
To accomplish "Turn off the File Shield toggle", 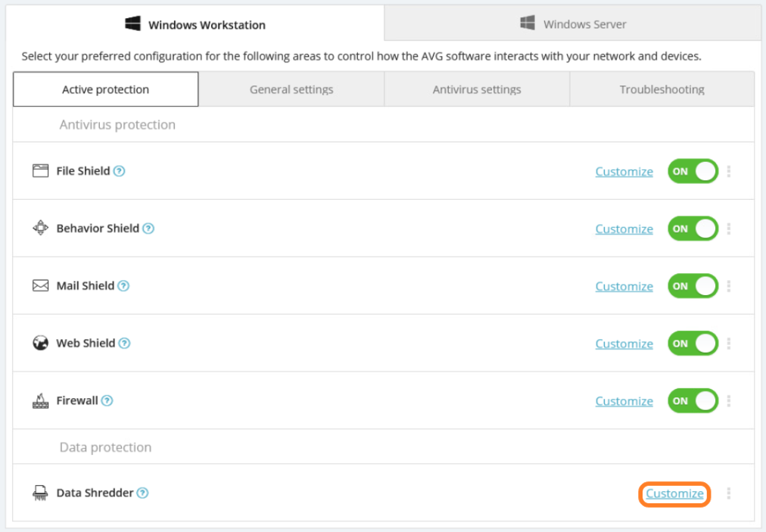I will [x=693, y=171].
